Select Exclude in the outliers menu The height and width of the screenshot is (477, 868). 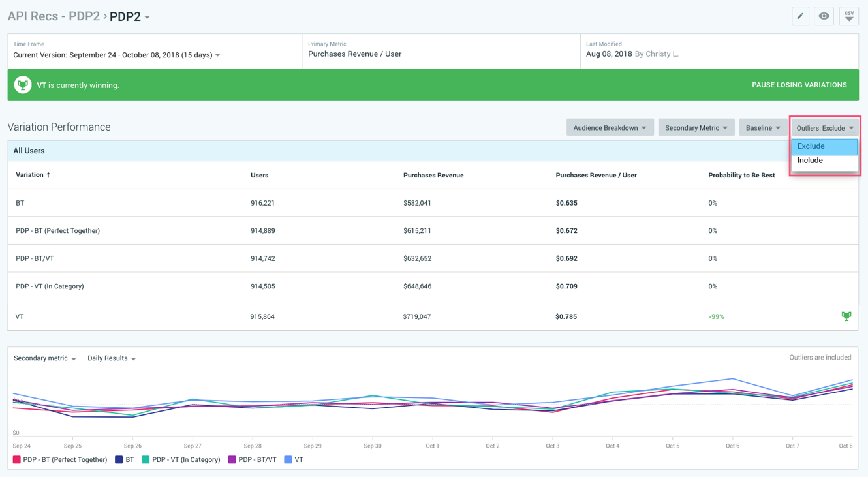(824, 146)
